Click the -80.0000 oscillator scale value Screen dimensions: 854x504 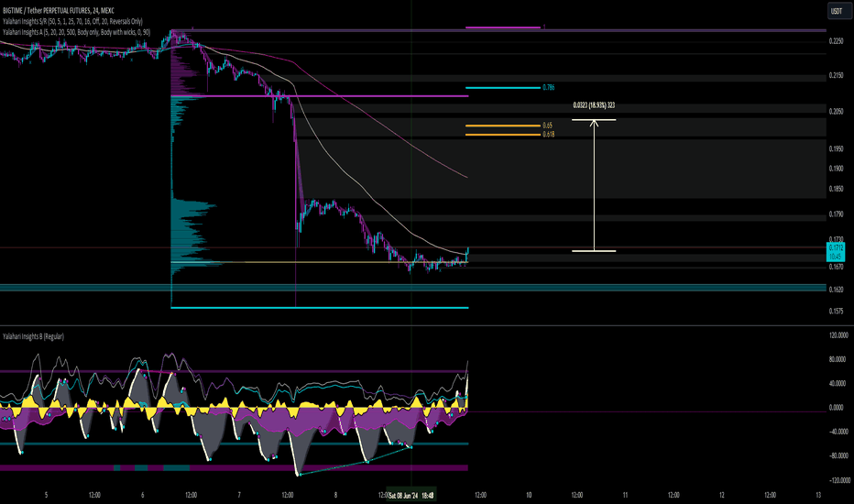point(838,455)
